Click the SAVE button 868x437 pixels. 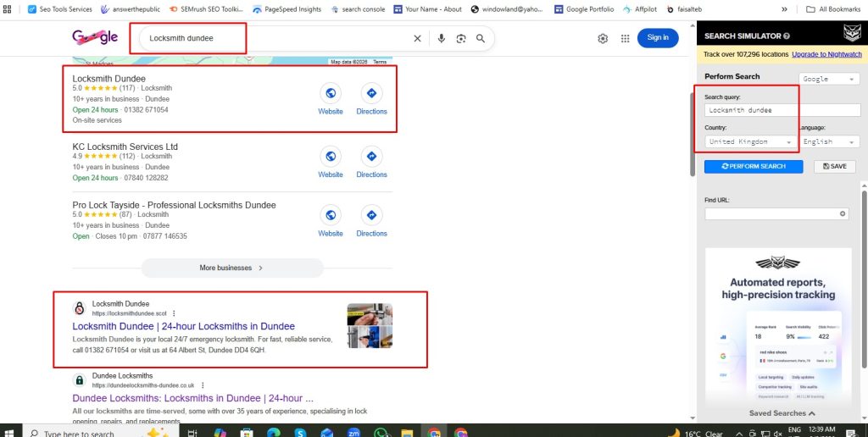point(835,167)
